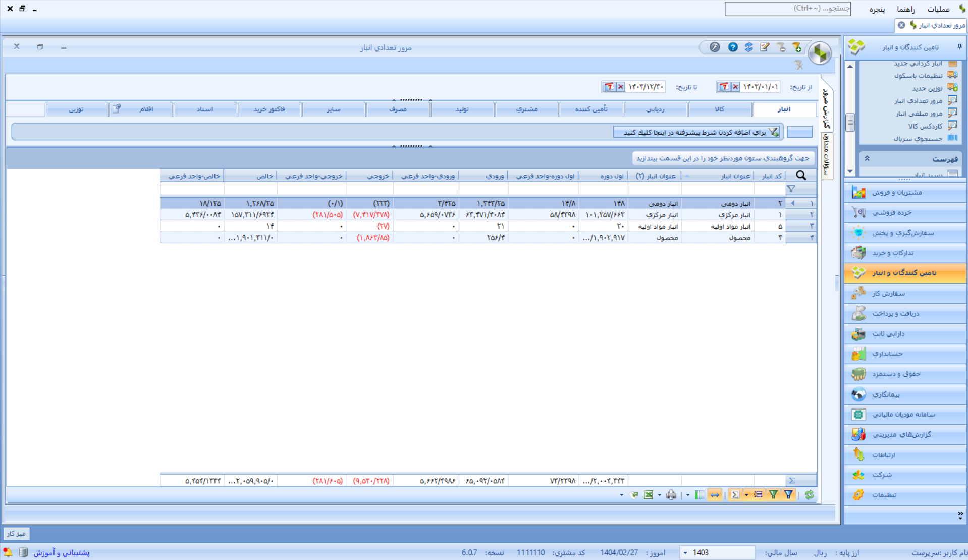This screenshot has height=560, width=968.
Task: Click the funnel with green plus icon in the title bar
Action: (x=797, y=47)
